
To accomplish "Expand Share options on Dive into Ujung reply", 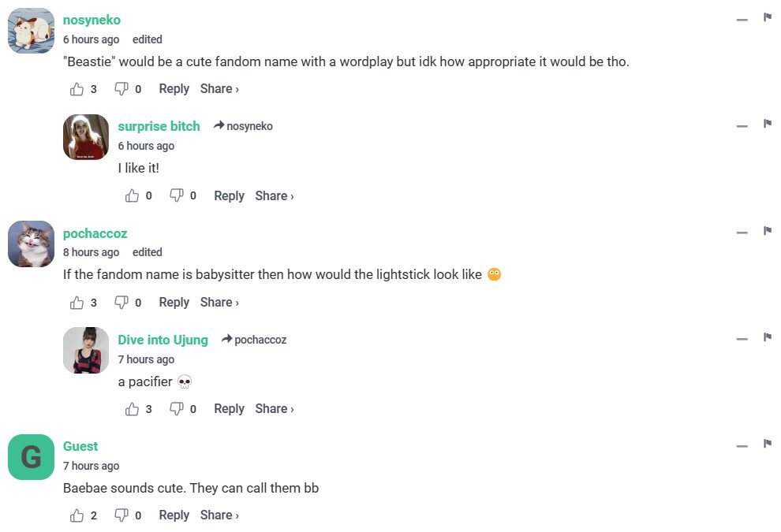I will click(275, 409).
